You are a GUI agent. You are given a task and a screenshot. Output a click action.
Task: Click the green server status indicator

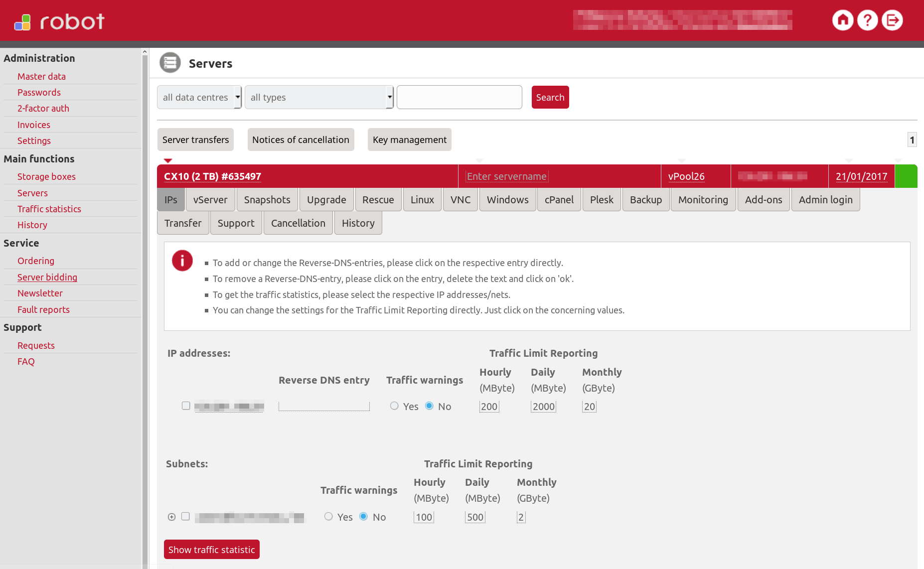(906, 176)
